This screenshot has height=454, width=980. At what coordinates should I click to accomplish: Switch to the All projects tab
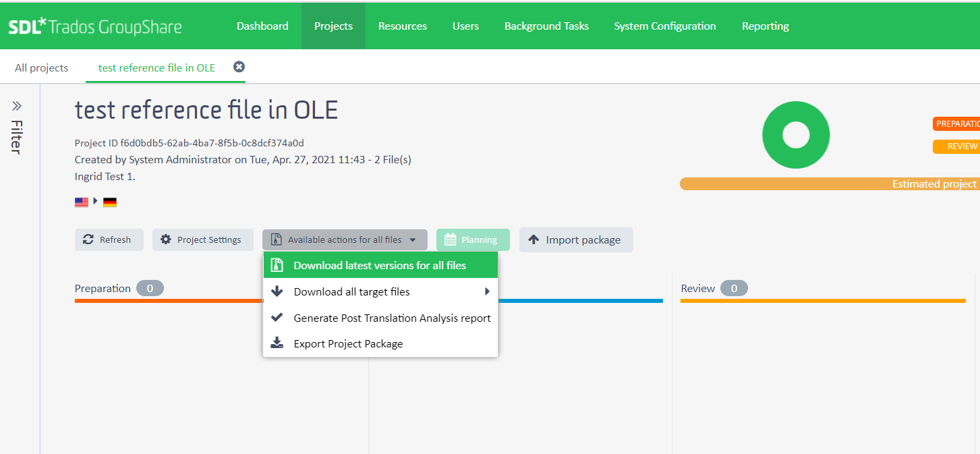click(42, 67)
